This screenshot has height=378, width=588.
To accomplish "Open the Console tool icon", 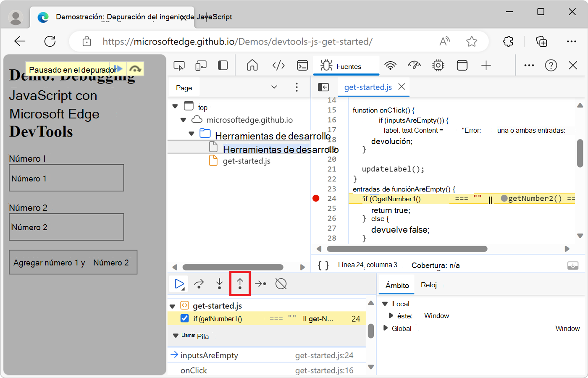I will (x=302, y=66).
